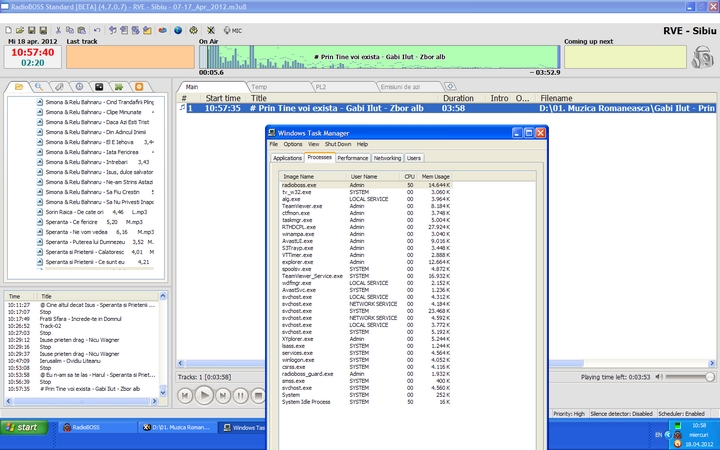This screenshot has height=450, width=720.
Task: Click the On Air waveform progress bar
Action: [x=379, y=57]
